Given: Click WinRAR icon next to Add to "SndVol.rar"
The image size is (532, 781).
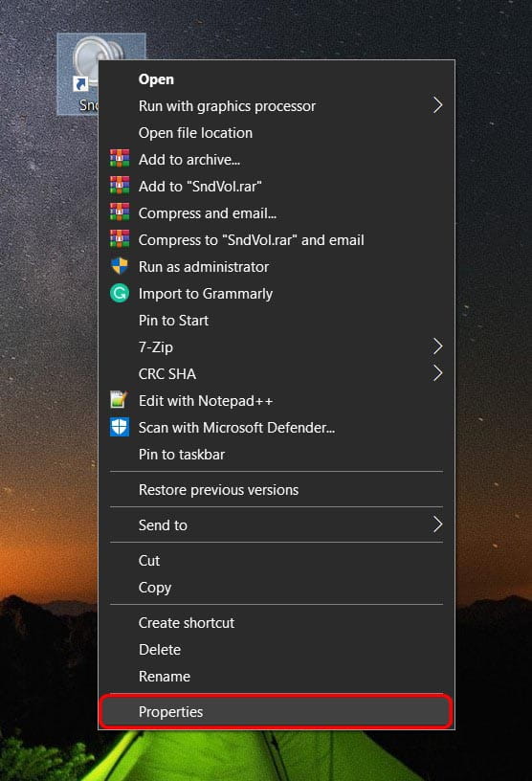Looking at the screenshot, I should [x=120, y=187].
